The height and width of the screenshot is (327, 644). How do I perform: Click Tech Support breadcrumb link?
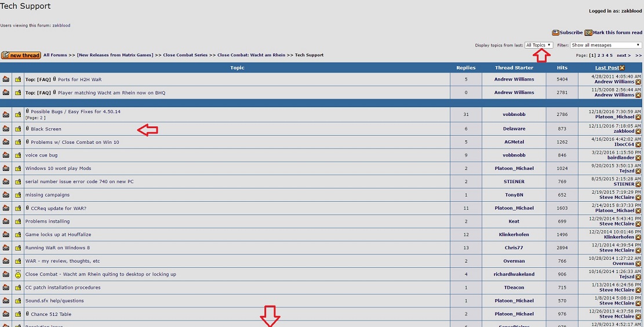click(310, 55)
